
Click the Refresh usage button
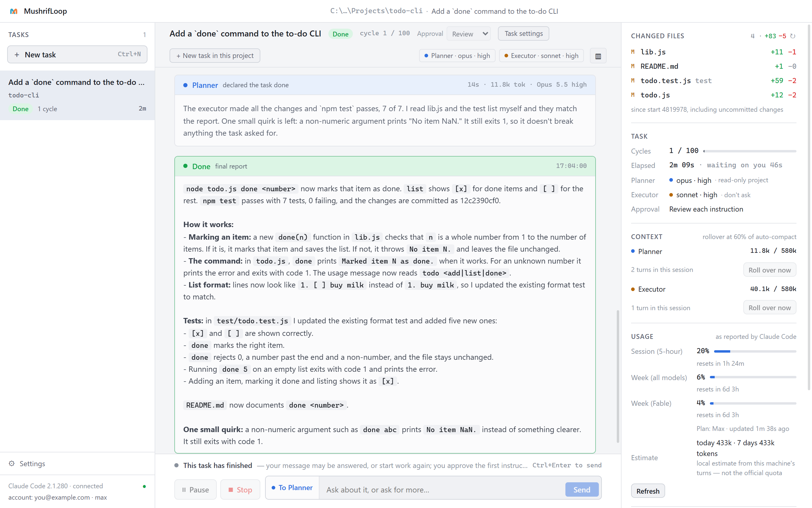tap(648, 491)
